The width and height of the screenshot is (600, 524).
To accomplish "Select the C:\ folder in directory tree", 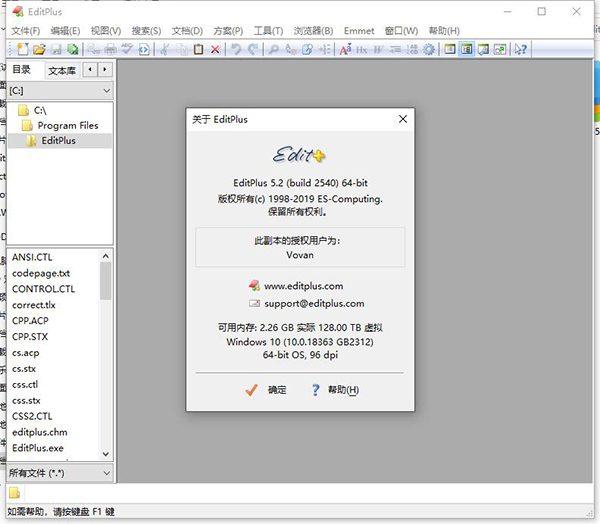I will (x=33, y=110).
